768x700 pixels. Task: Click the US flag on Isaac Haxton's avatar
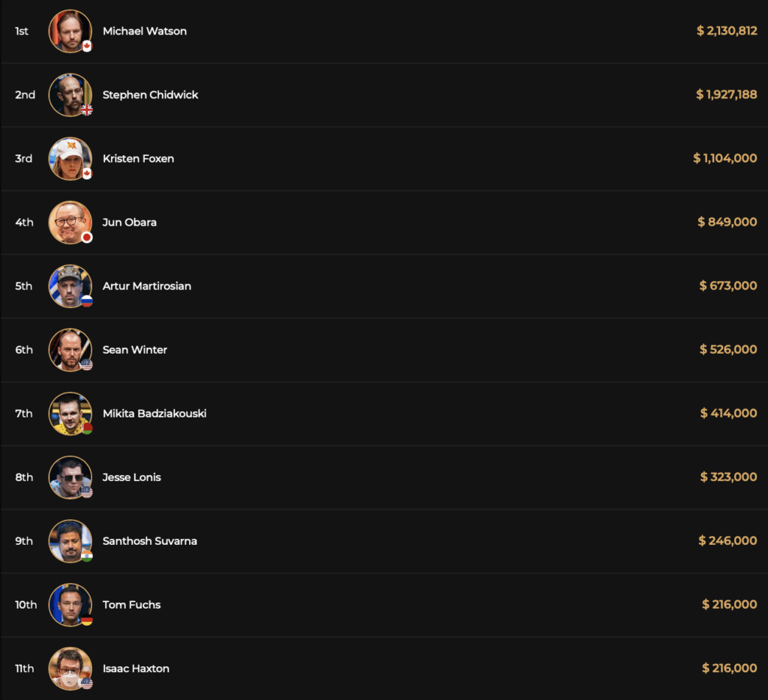(x=87, y=684)
